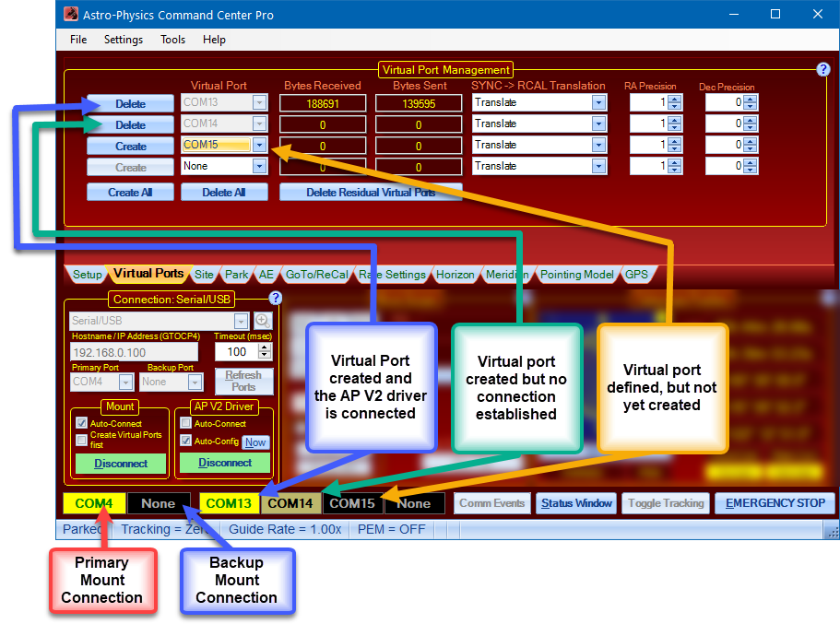Click the Hostname IP address field
Screen dimensions: 840x624
pyautogui.click(x=134, y=352)
